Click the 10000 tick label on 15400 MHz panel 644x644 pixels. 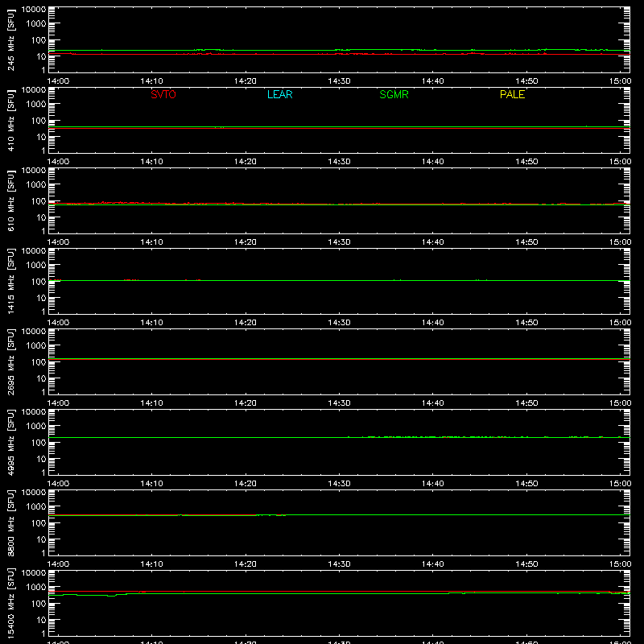point(34,573)
